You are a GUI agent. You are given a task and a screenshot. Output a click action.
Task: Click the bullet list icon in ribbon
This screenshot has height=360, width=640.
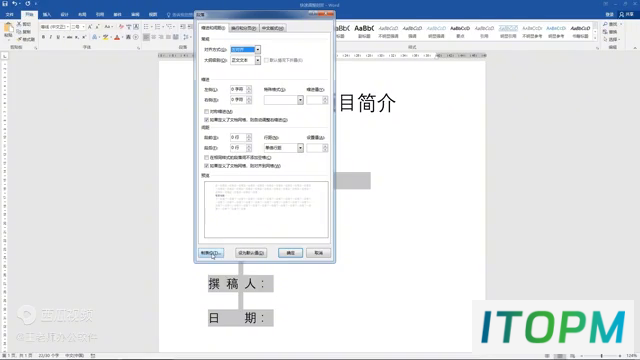(x=147, y=27)
